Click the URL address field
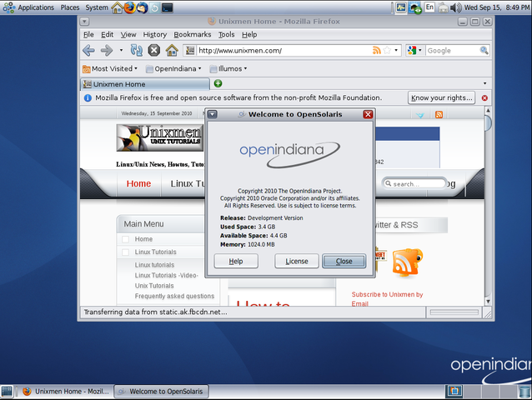Viewport: 532px width, 400px height. click(x=284, y=51)
